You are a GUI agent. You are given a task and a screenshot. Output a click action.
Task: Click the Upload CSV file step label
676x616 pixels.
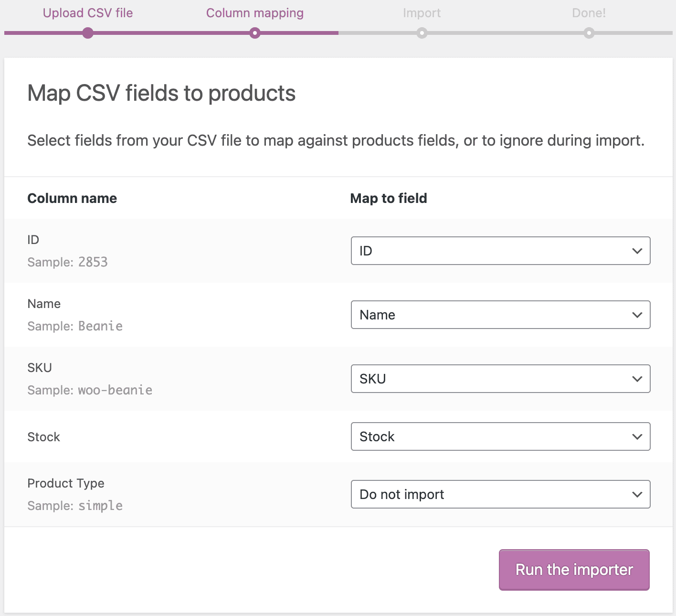pos(88,13)
